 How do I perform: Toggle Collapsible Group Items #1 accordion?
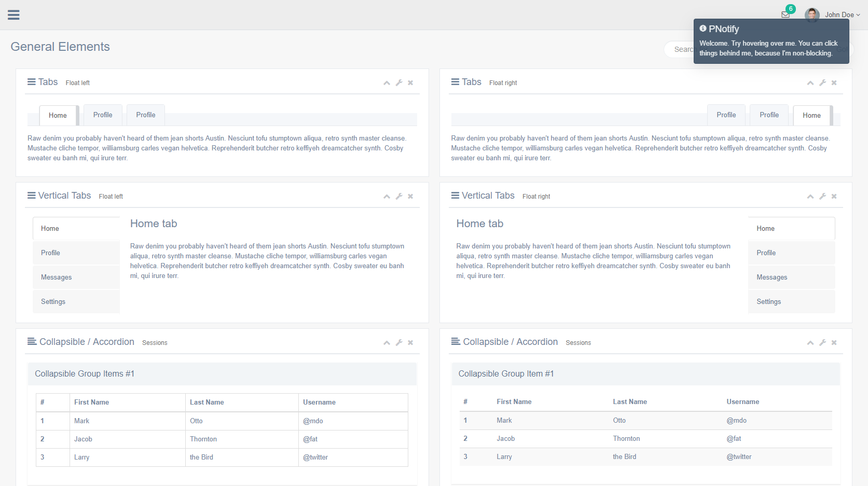click(222, 373)
